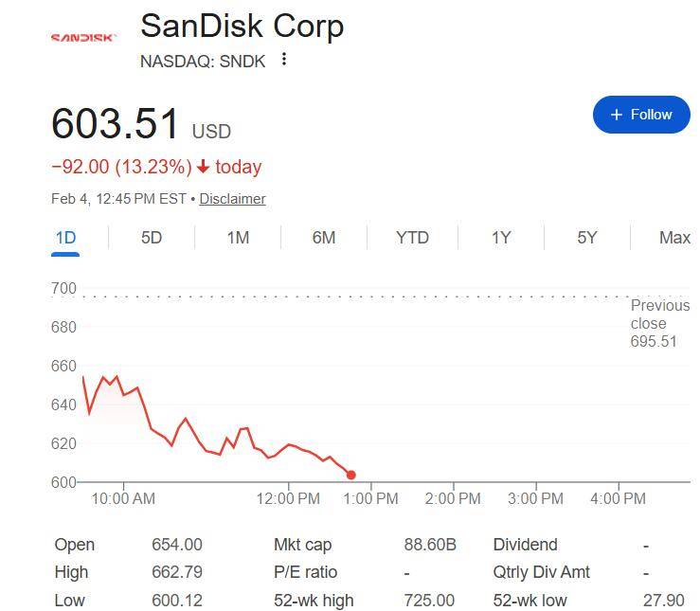700x611 pixels.
Task: Open the three-dot more options menu
Action: (284, 60)
